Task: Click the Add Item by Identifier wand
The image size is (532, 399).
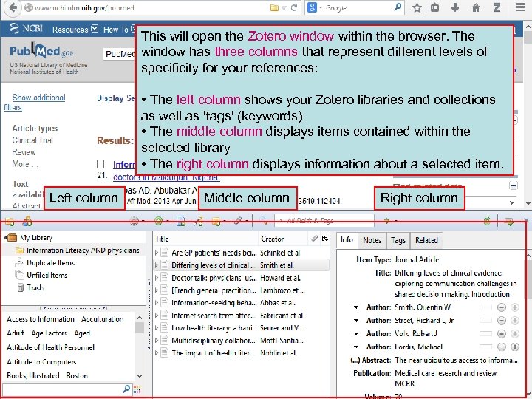Action: tap(198, 221)
